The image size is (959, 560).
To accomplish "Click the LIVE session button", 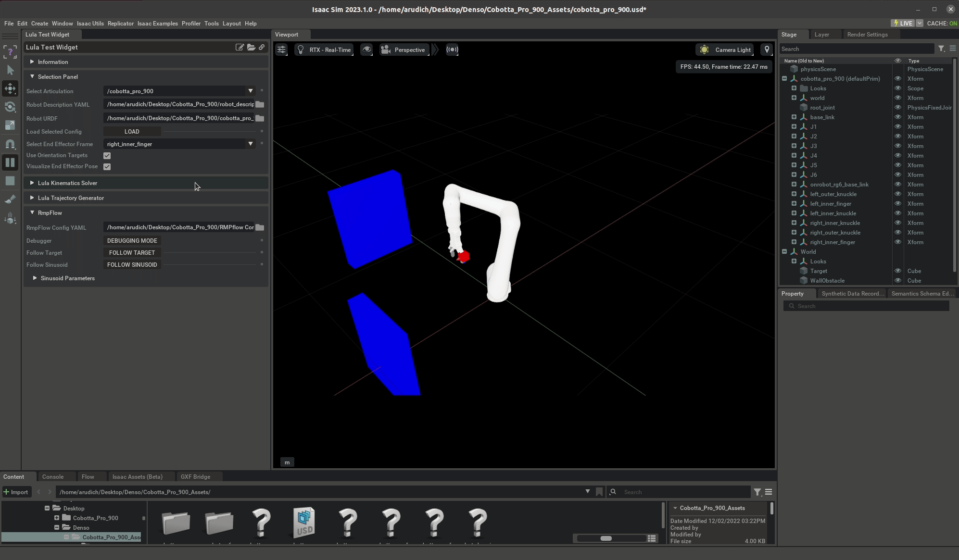I will [x=903, y=23].
